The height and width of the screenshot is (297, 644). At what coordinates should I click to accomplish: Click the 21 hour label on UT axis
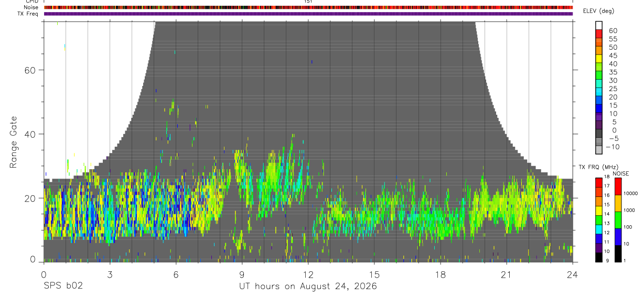coord(506,274)
